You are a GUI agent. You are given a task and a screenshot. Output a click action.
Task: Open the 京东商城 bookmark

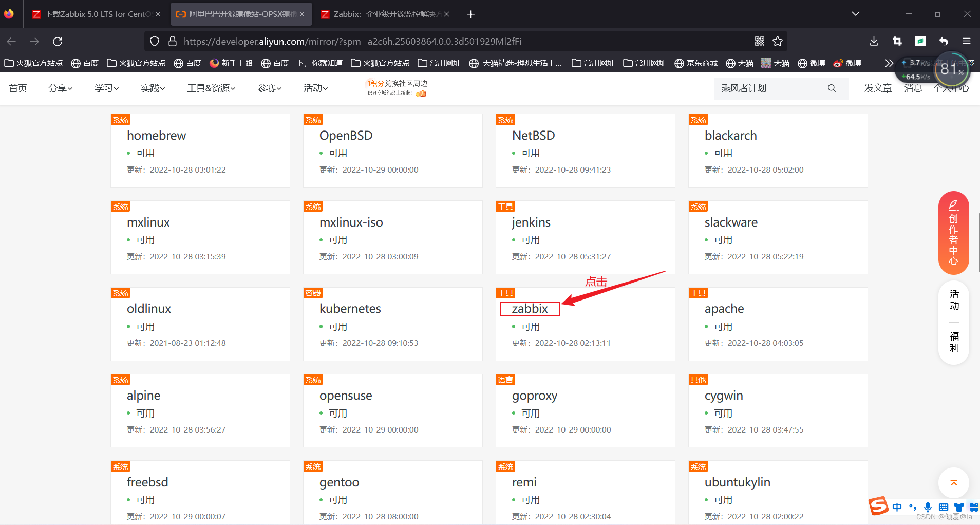pos(696,63)
